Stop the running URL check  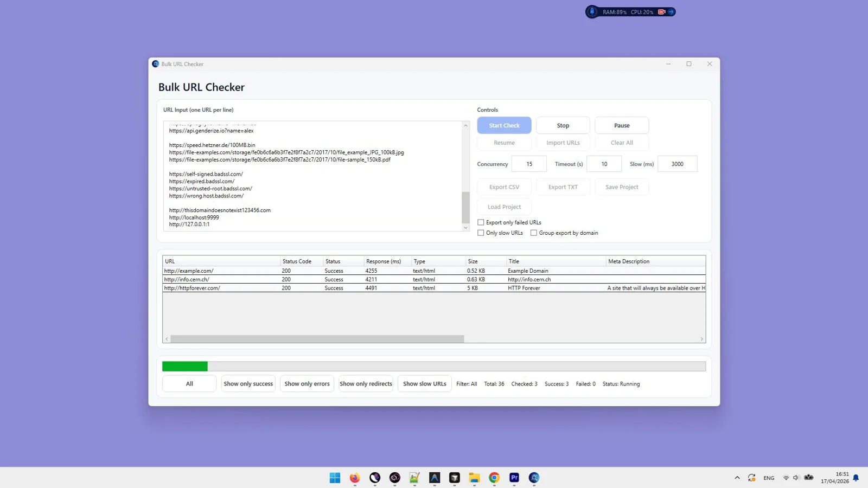563,125
